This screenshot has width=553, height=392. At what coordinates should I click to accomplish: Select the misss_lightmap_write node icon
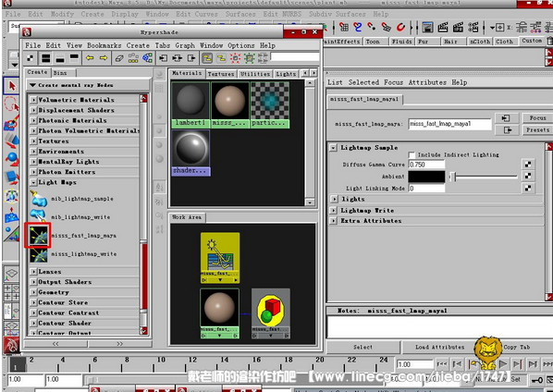39,254
